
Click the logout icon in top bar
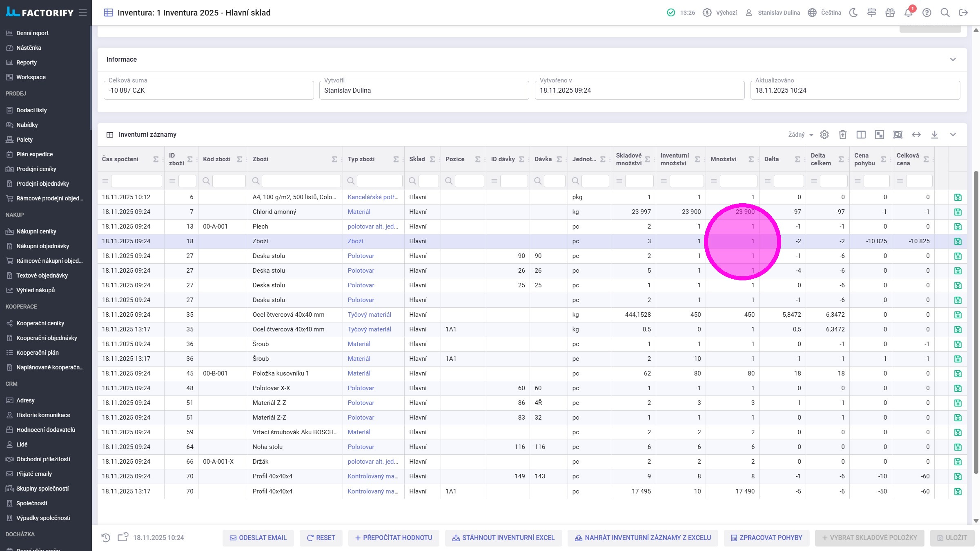pyautogui.click(x=963, y=13)
